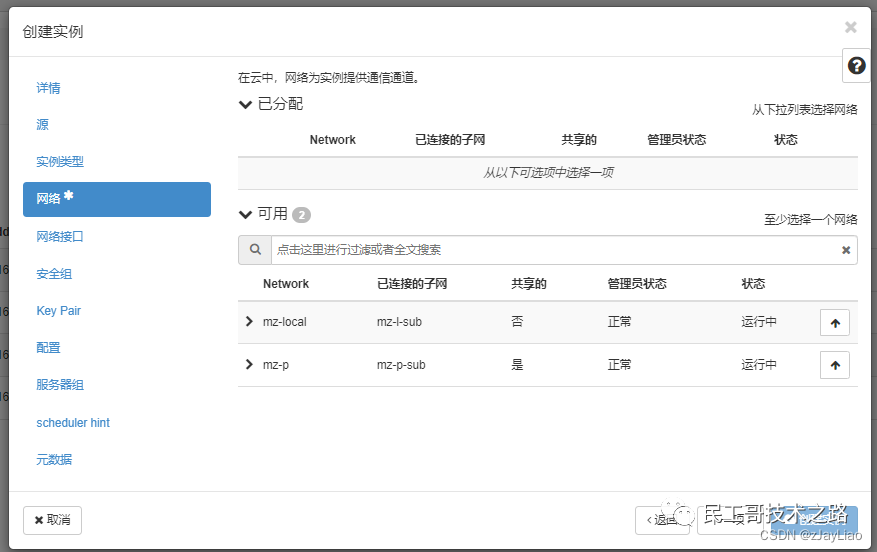Click the mz-p-sub subnet cell
877x552 pixels.
401,365
